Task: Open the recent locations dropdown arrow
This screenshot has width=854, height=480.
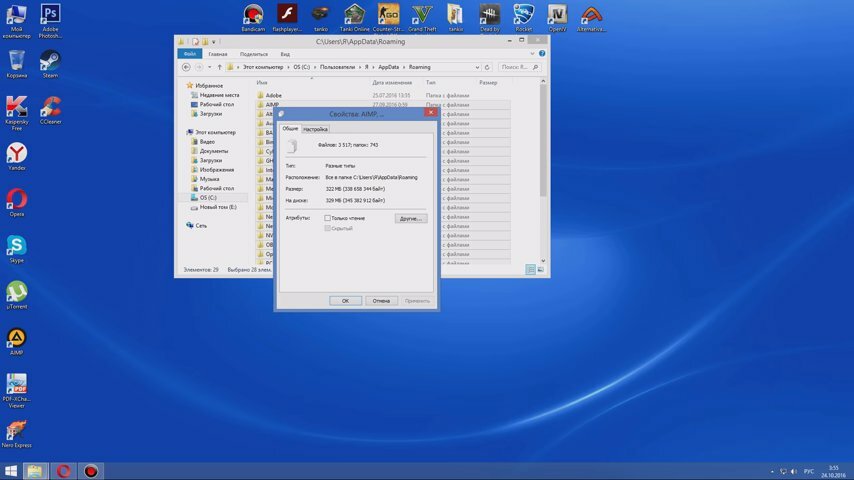Action: [x=210, y=67]
